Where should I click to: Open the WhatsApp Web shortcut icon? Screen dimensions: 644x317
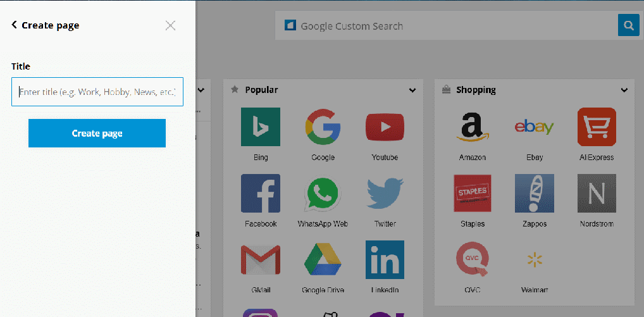[323, 194]
